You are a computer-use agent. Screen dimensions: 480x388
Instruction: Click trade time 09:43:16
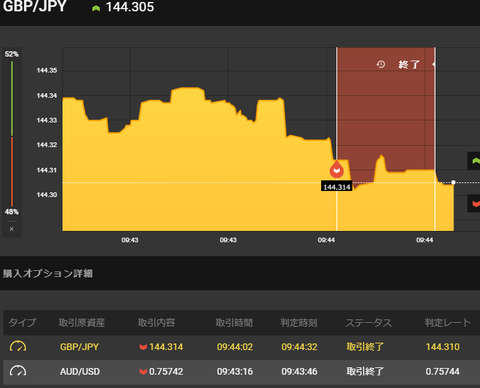(235, 372)
